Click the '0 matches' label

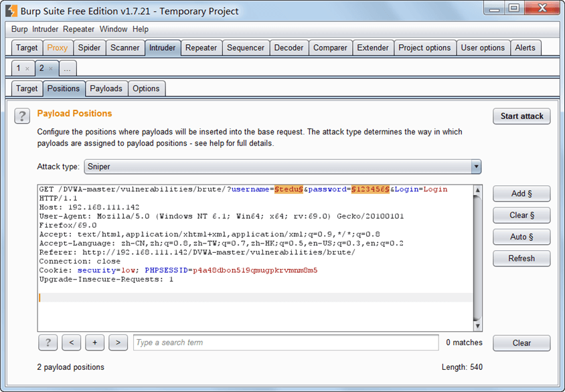tap(464, 342)
